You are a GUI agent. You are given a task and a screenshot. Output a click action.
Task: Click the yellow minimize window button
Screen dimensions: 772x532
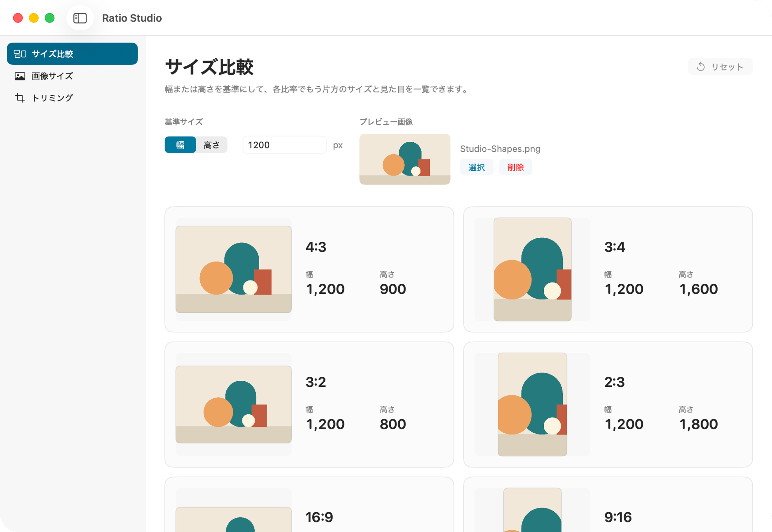click(34, 18)
